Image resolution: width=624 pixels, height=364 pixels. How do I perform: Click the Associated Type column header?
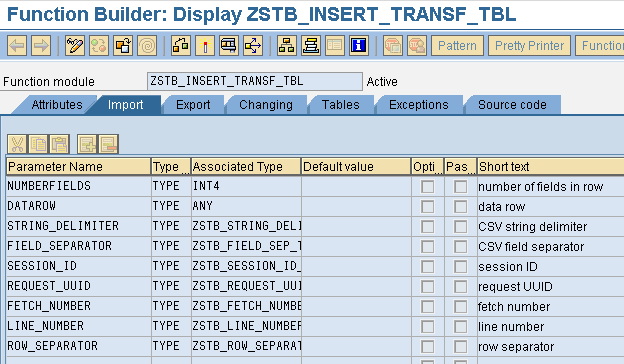(x=246, y=166)
